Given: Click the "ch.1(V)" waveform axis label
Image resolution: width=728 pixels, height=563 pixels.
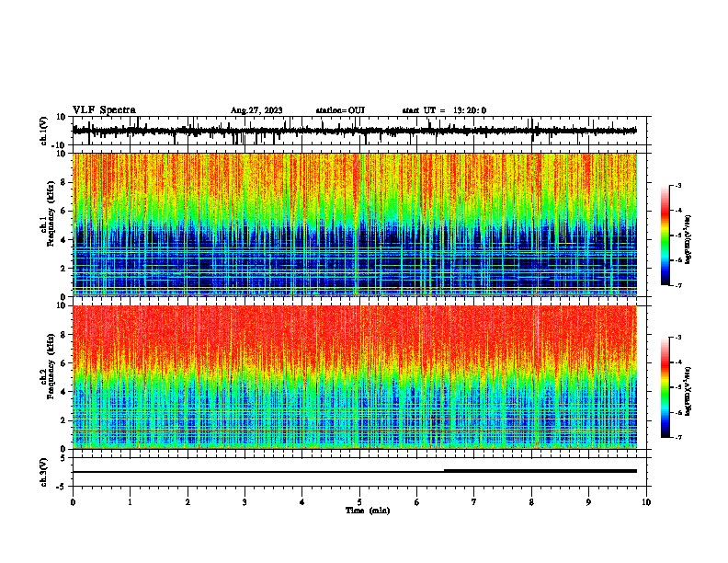Looking at the screenshot, I should pyautogui.click(x=44, y=131).
